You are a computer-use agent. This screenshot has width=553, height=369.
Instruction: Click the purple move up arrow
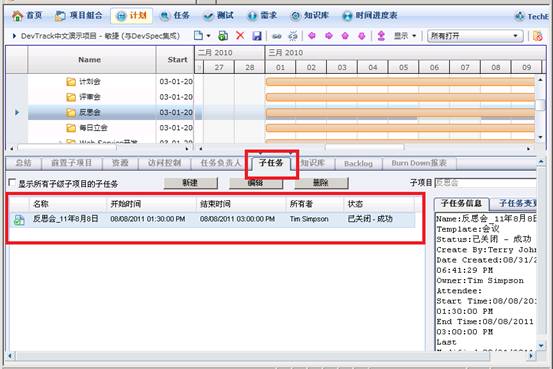[345, 36]
